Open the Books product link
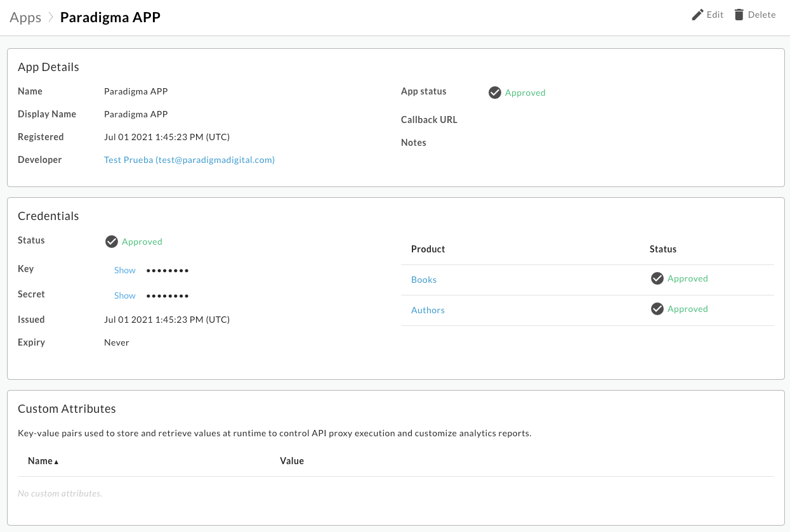 pyautogui.click(x=423, y=279)
